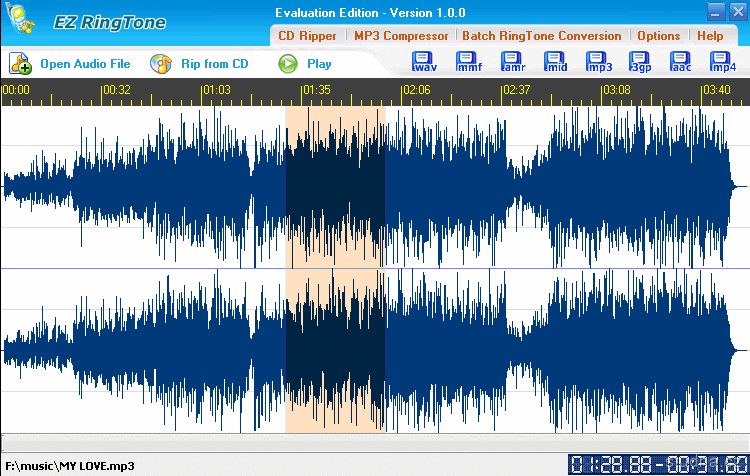Click the 02:37 timeline ruler mark
Image resolution: width=750 pixels, height=476 pixels.
coord(517,90)
